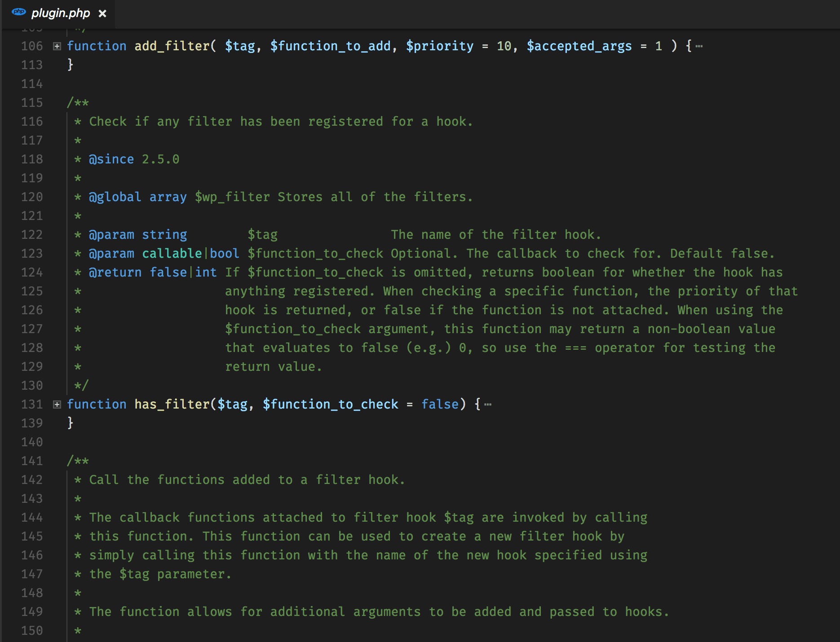Click the $priority parameter in add_filter
The image size is (840, 642).
pos(440,46)
